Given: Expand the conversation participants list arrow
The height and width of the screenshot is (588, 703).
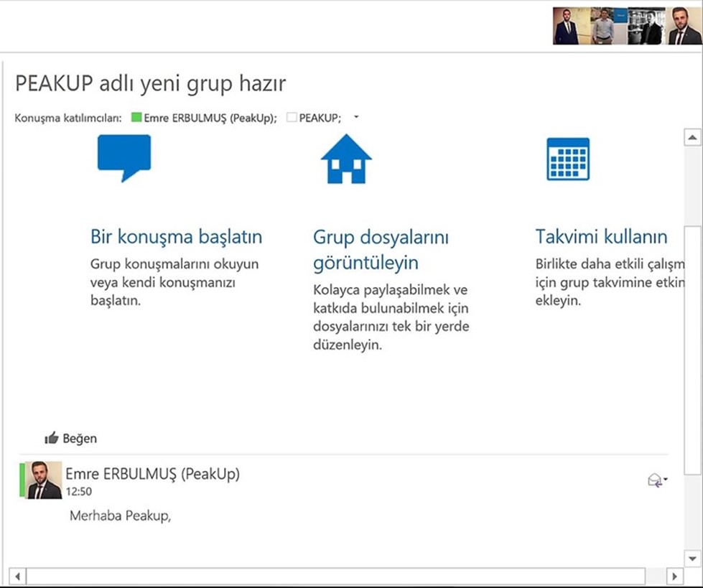Looking at the screenshot, I should click(x=356, y=118).
